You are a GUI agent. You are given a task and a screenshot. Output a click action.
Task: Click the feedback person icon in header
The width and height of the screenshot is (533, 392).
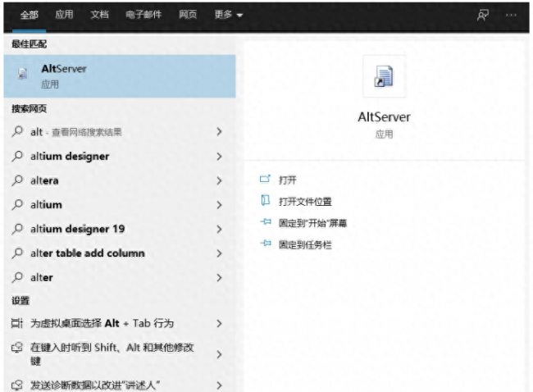(x=483, y=15)
